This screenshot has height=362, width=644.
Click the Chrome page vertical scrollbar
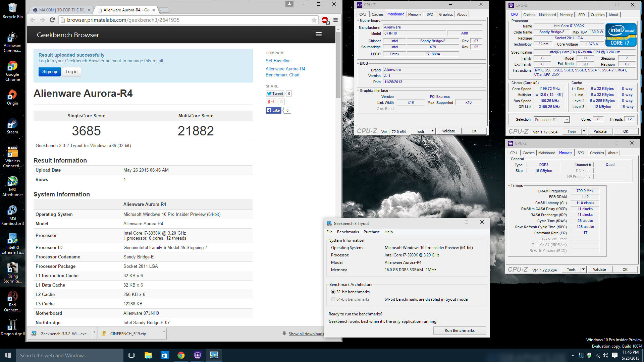point(338,65)
